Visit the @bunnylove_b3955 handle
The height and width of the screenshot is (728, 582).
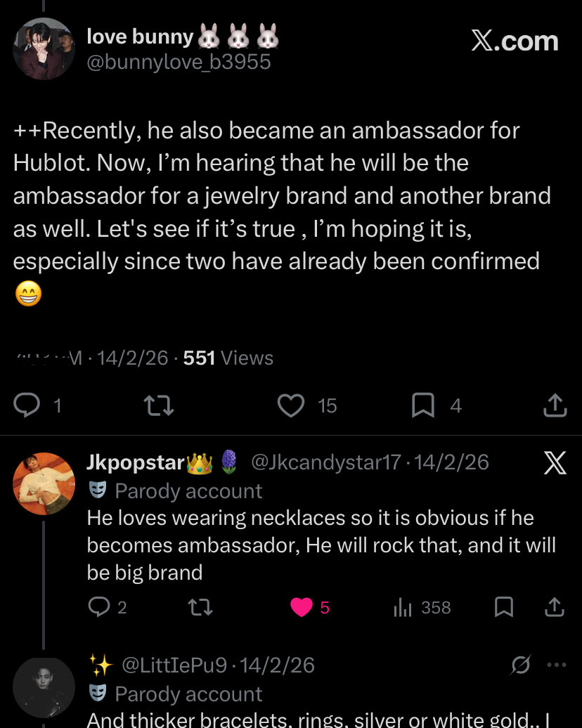tap(179, 63)
